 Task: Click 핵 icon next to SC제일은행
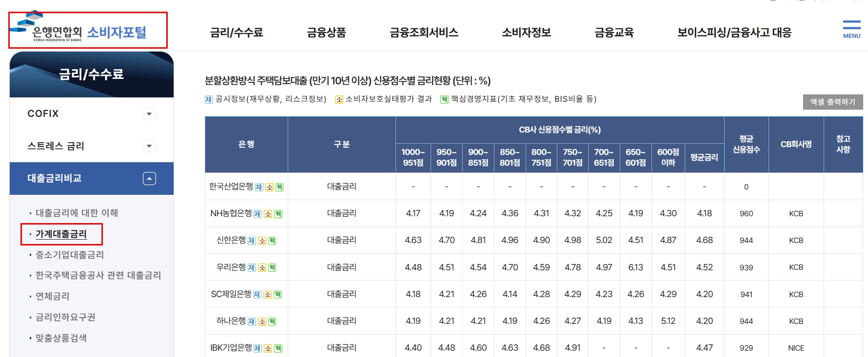coord(277,295)
